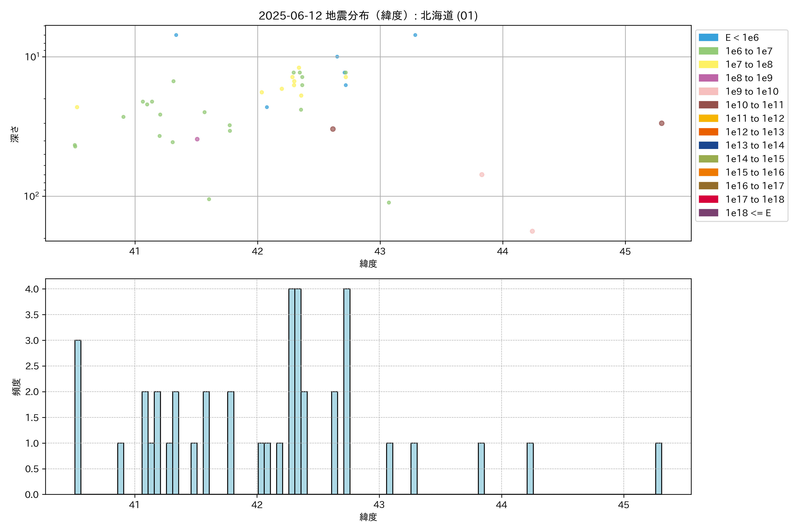
Task: Click the pink 1e9 to 1e10 legend swatch
Action: point(708,91)
